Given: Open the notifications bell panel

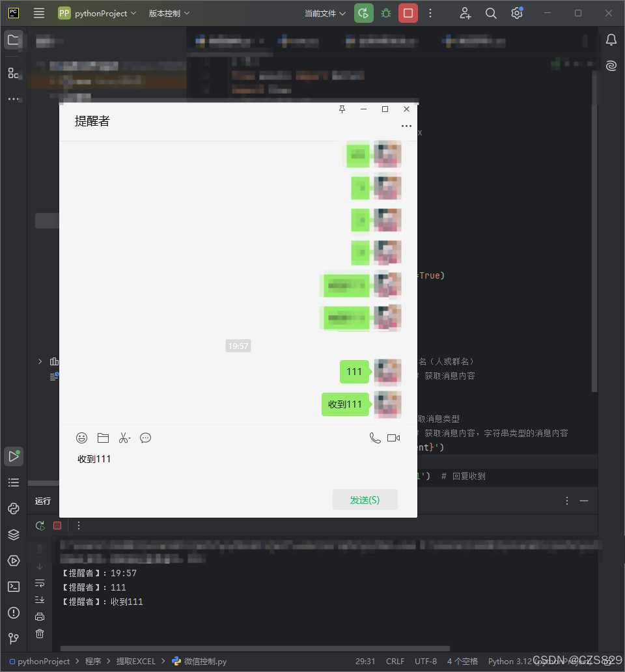Looking at the screenshot, I should tap(611, 40).
